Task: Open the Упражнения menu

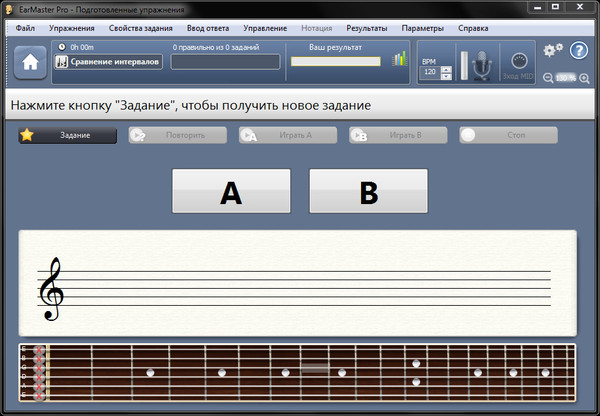Action: (x=71, y=27)
